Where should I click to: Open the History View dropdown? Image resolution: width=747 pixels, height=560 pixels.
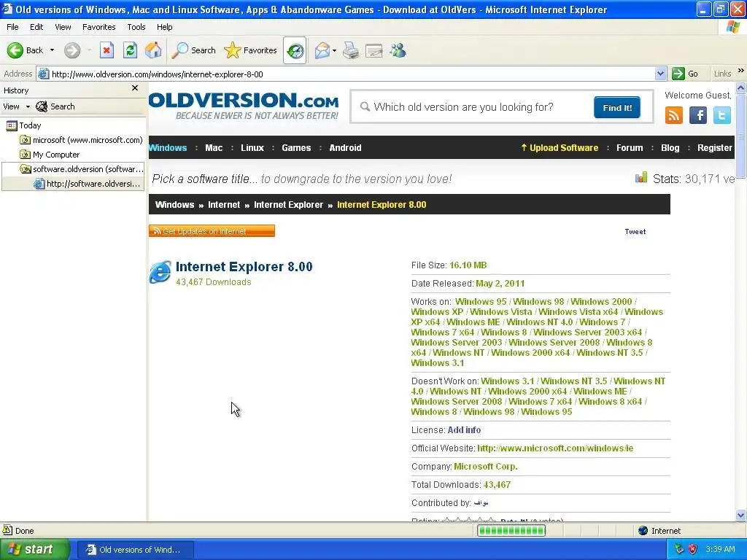point(16,106)
